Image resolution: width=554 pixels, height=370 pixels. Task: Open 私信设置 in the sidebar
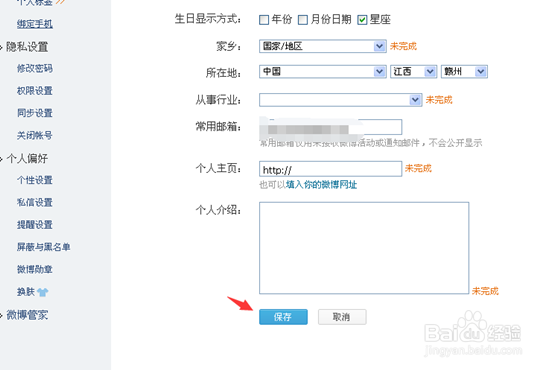[x=35, y=202]
